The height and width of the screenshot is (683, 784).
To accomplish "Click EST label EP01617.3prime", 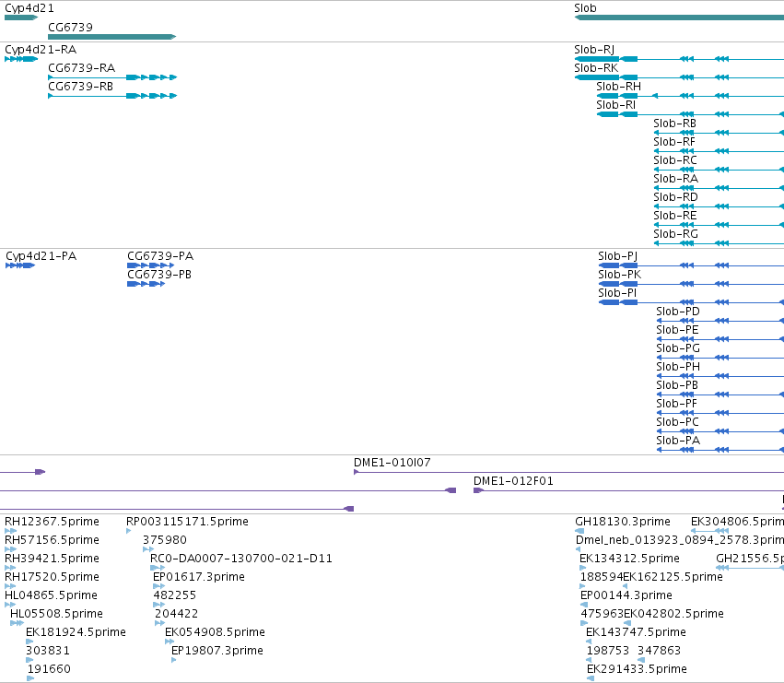I will 199,577.
